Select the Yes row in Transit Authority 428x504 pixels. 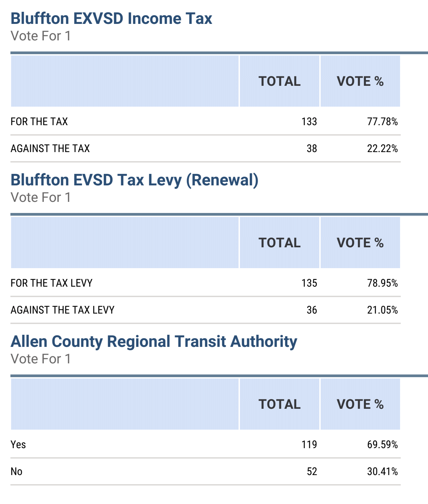206,444
